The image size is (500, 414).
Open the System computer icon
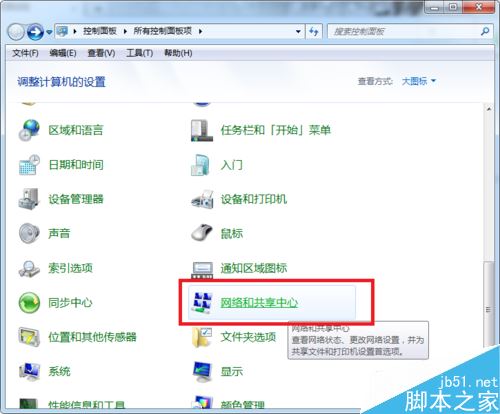click(x=29, y=371)
